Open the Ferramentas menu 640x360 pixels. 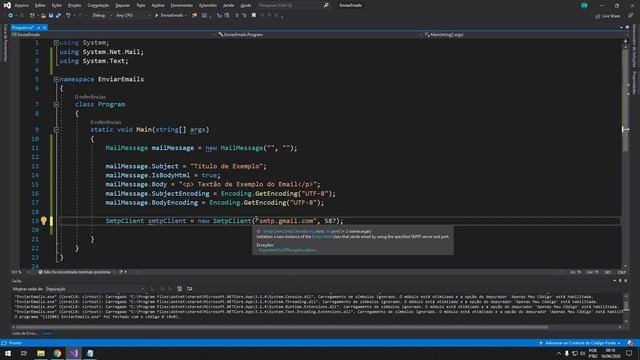(x=182, y=5)
